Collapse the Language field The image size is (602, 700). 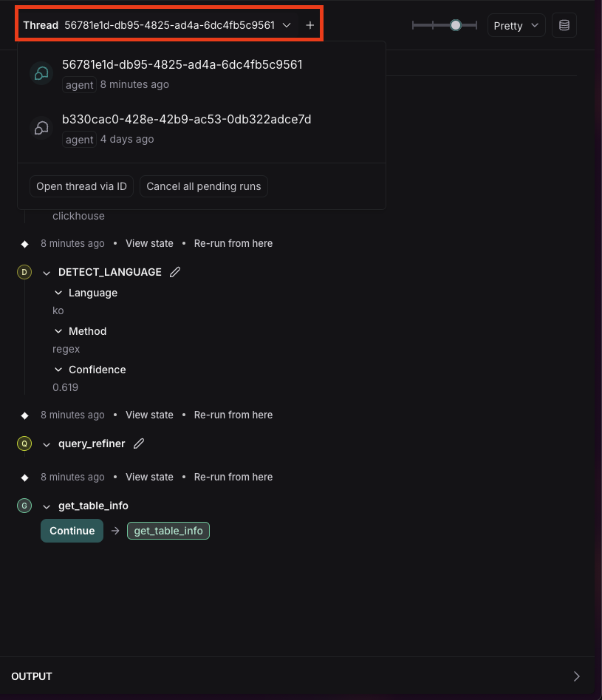click(58, 293)
